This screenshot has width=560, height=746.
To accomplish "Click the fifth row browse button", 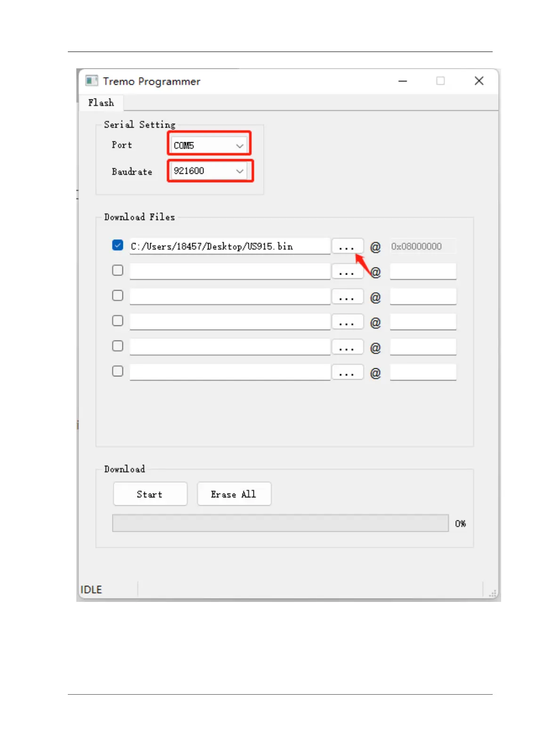I will [x=348, y=347].
